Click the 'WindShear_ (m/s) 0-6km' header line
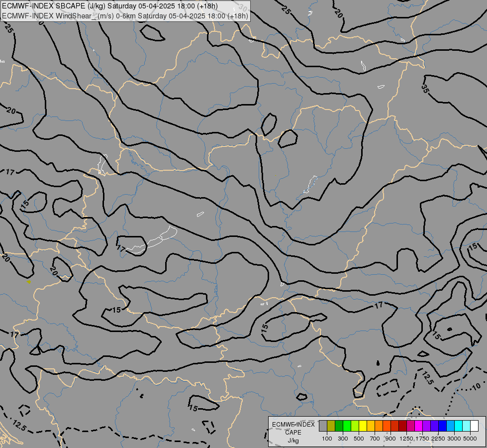487x448 pixels. click(125, 16)
